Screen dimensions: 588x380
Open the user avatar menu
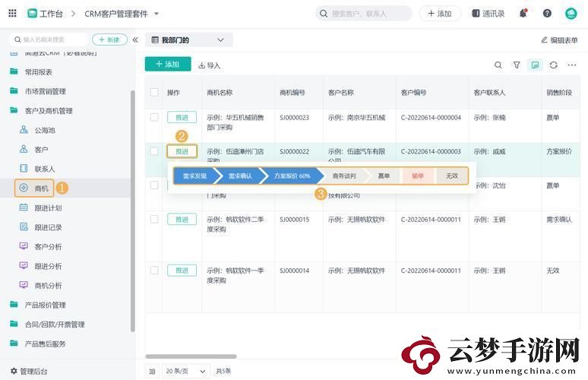coord(571,14)
